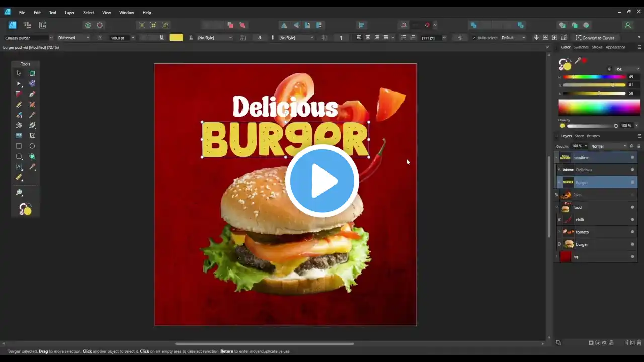Select the Ellipse shape tool
The width and height of the screenshot is (644, 362).
tap(32, 146)
